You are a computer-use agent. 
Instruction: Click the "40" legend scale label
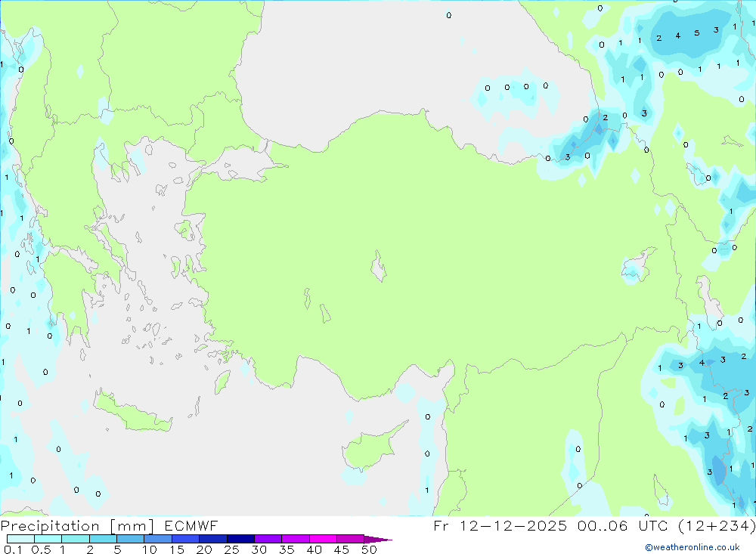[314, 549]
